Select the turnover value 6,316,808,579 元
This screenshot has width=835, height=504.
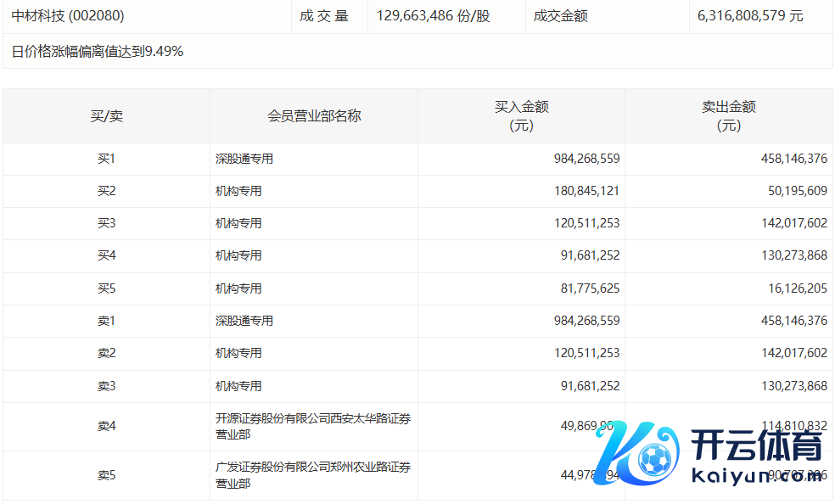coord(749,15)
